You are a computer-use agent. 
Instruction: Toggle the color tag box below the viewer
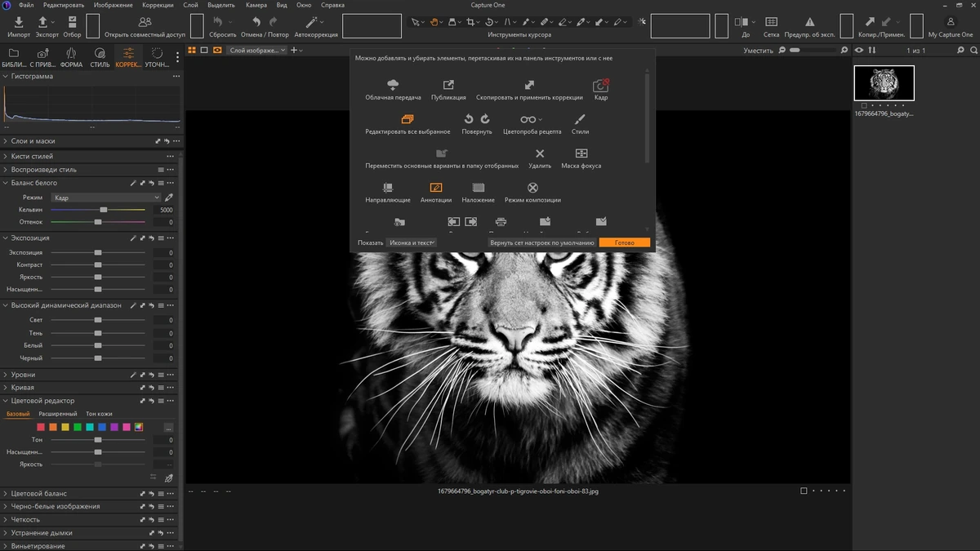click(804, 491)
